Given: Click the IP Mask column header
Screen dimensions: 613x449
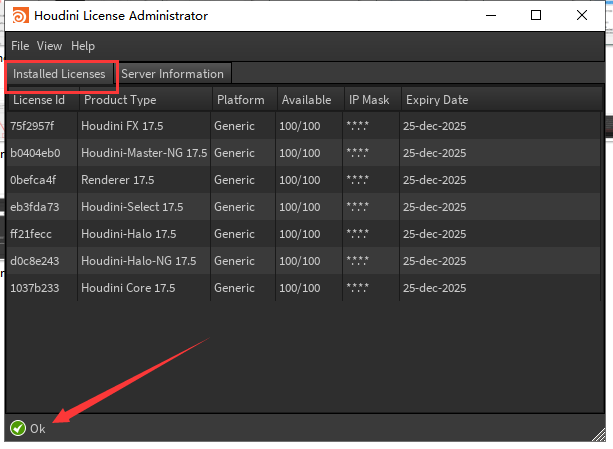Looking at the screenshot, I should click(368, 100).
